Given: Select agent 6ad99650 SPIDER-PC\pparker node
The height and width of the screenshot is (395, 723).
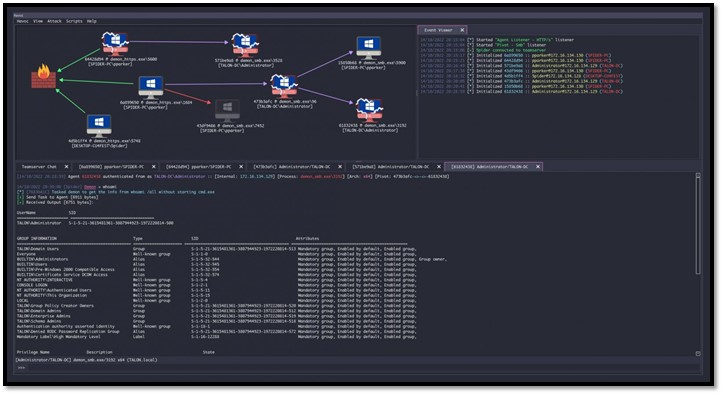Looking at the screenshot, I should click(151, 88).
